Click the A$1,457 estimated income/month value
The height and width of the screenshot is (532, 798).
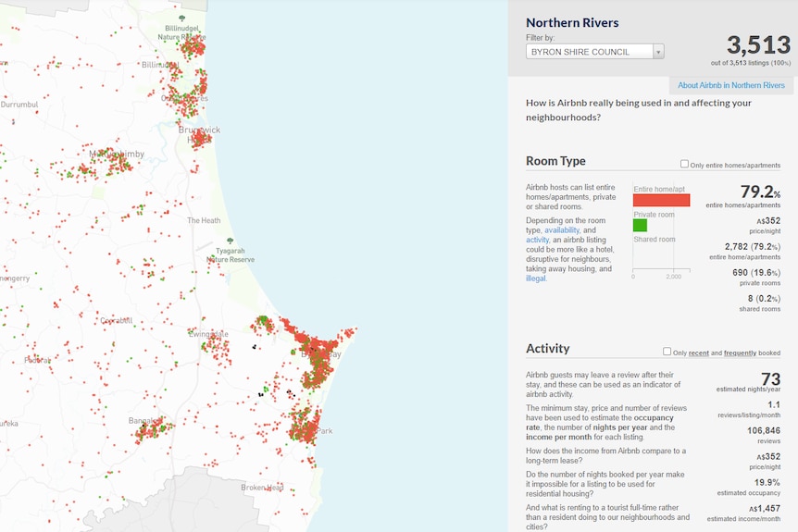tap(765, 508)
